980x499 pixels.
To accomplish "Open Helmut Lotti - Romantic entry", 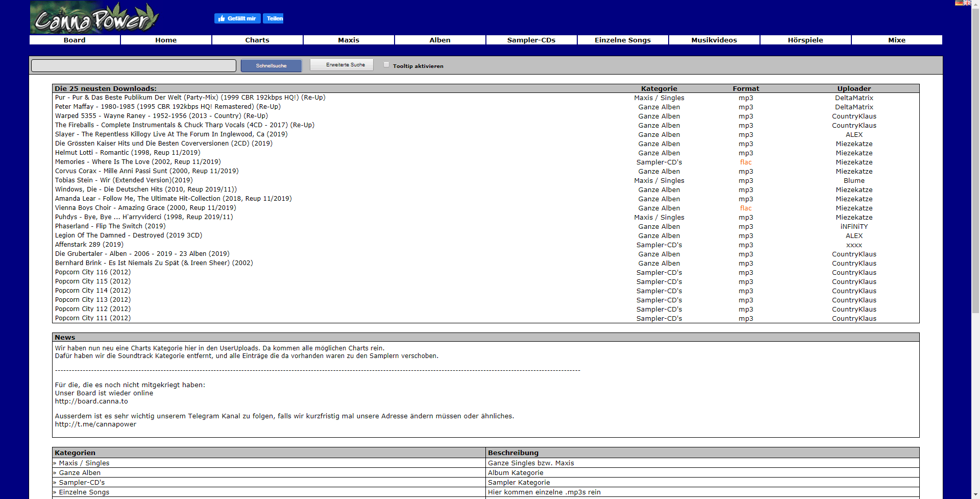I will pyautogui.click(x=128, y=153).
